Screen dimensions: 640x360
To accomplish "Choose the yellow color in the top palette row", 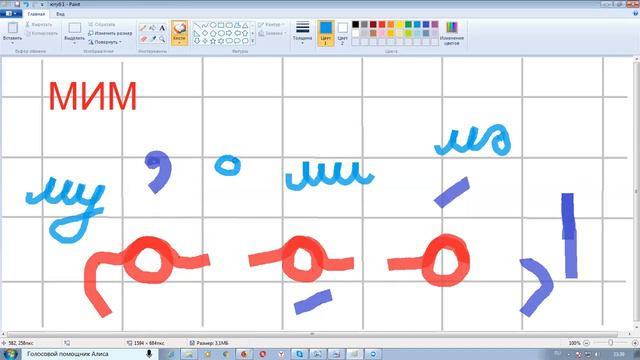I will click(400, 24).
